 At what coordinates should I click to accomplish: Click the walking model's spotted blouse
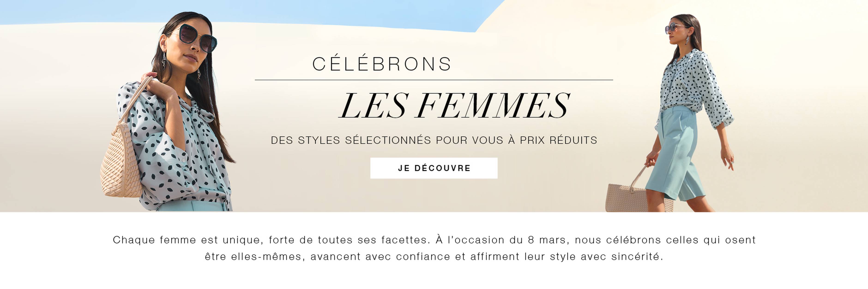[x=691, y=84]
